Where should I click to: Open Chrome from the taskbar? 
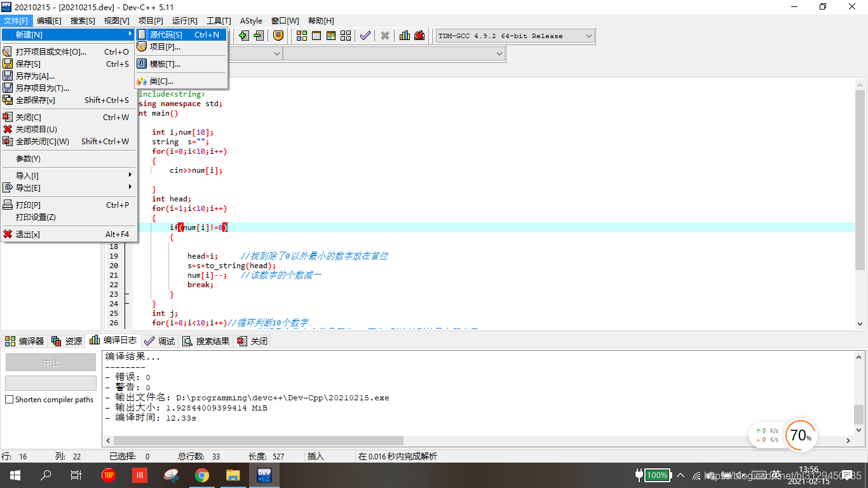click(202, 475)
